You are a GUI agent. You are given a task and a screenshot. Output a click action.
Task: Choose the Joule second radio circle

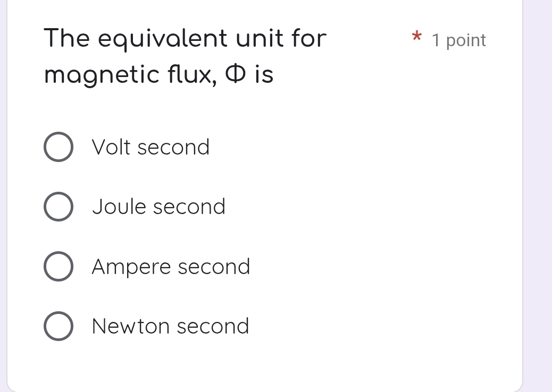tap(58, 207)
